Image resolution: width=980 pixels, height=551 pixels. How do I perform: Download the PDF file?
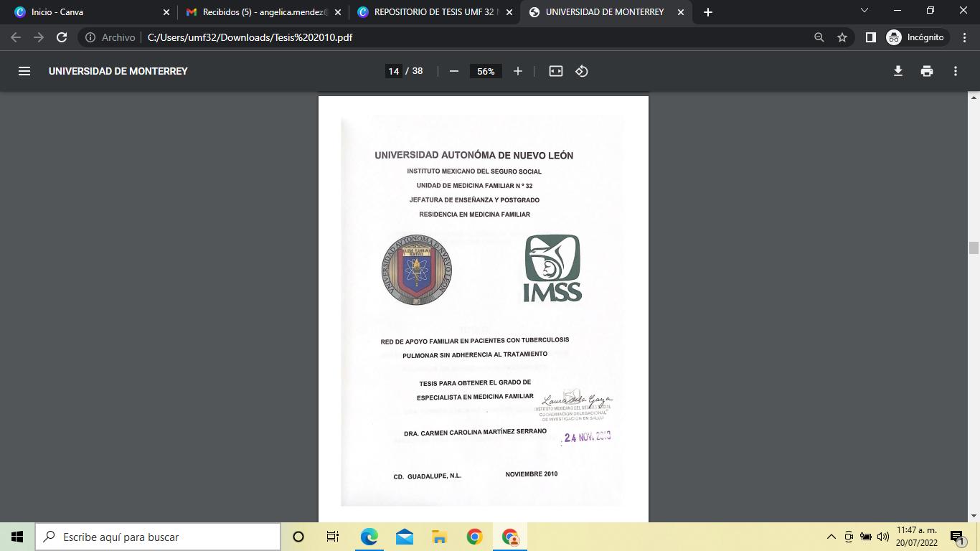(x=897, y=71)
